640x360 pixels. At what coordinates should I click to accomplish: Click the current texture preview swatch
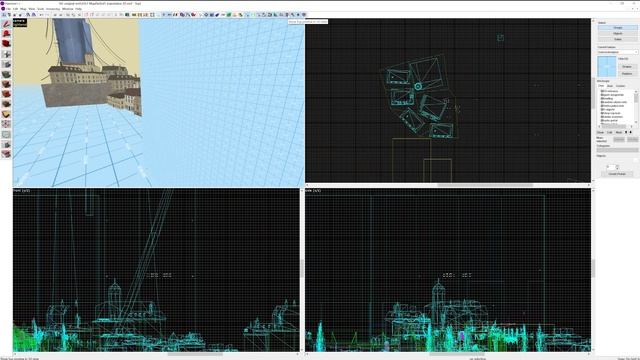pos(607,67)
